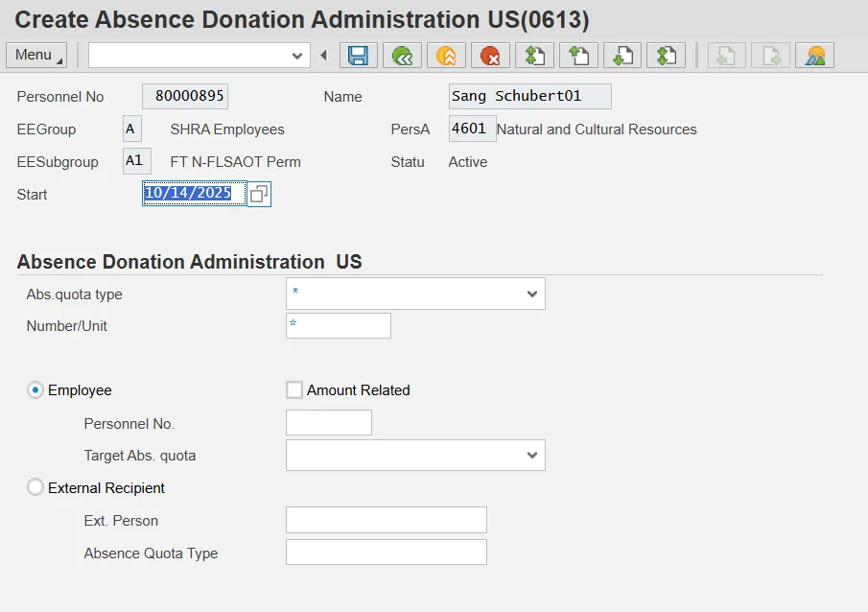Expand the command field dropdown in toolbar

[297, 56]
